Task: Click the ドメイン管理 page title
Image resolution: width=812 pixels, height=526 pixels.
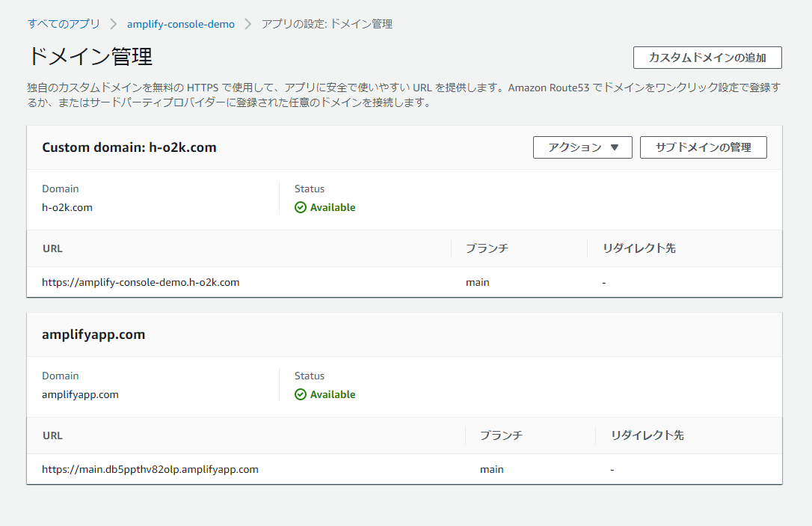Action: 90,56
